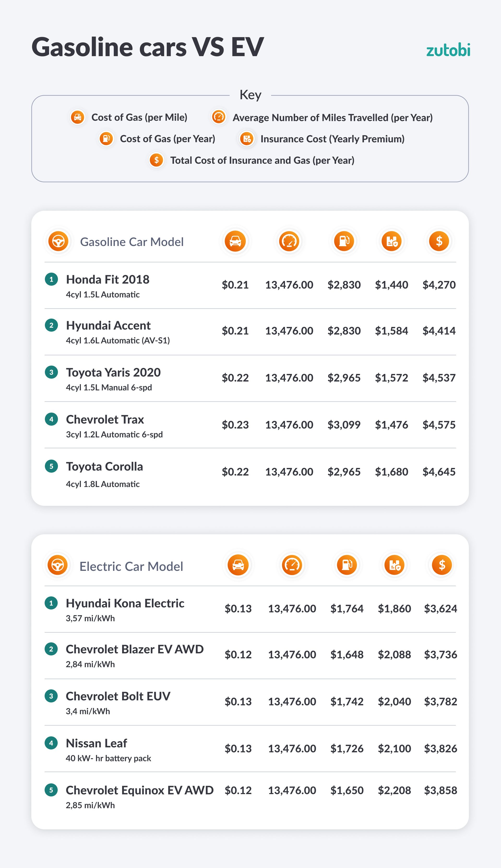The width and height of the screenshot is (501, 868).
Task: Click the zutobi logo
Action: (x=448, y=50)
